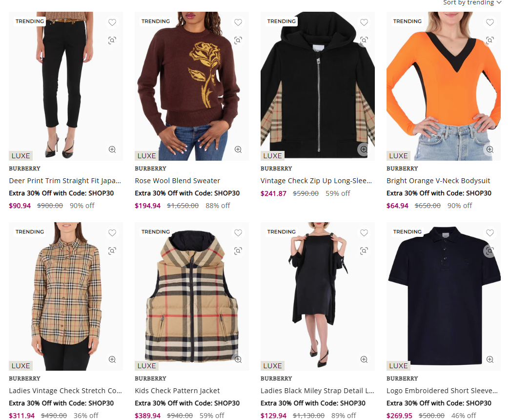Click find-similar icon on Orange Bodysuit
This screenshot has height=420, width=511.
(490, 41)
